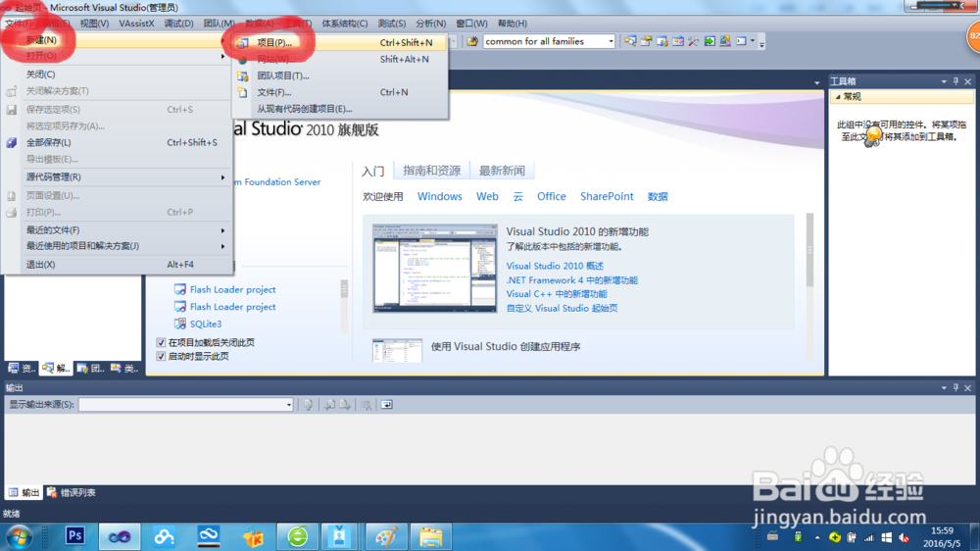Image resolution: width=980 pixels, height=551 pixels.
Task: Click the Team Explorer toolbar icon
Action: [x=661, y=41]
